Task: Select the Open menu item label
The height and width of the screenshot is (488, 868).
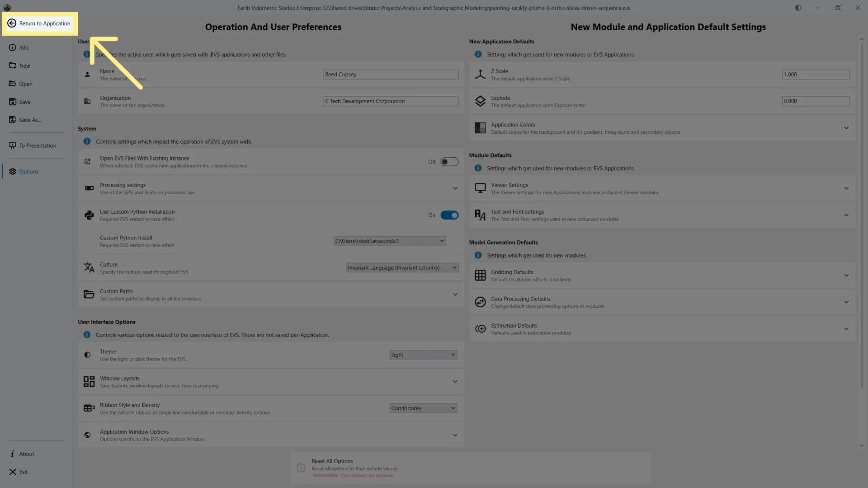Action: click(x=26, y=84)
